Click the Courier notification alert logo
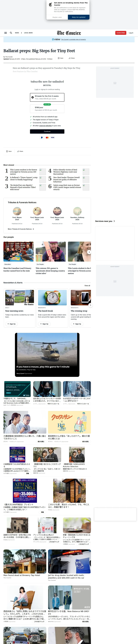 click(51, 5)
